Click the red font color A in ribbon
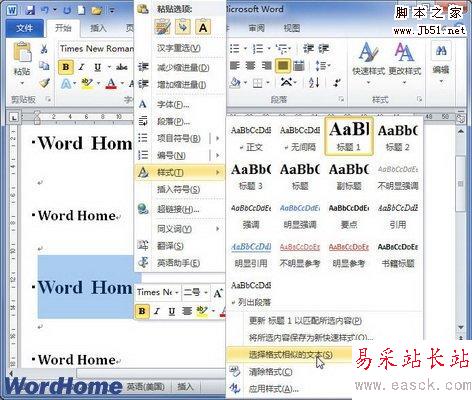The height and width of the screenshot is (400, 472). [111, 83]
